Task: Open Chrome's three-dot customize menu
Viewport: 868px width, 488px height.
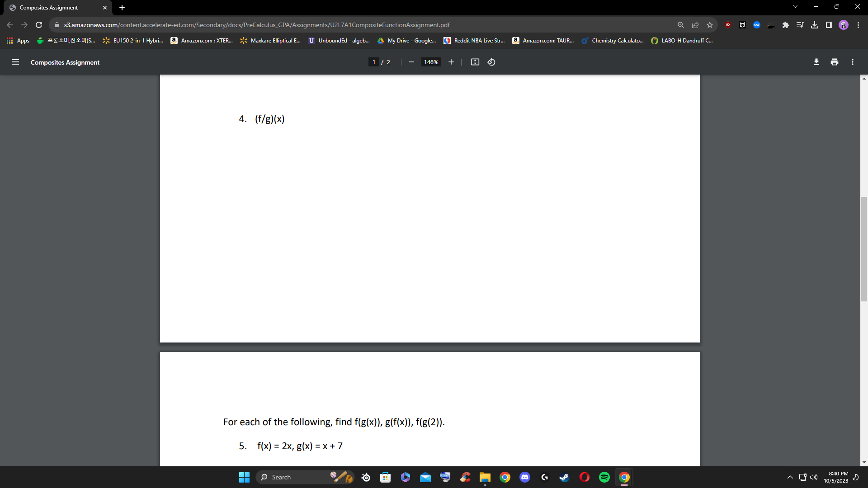Action: [859, 25]
